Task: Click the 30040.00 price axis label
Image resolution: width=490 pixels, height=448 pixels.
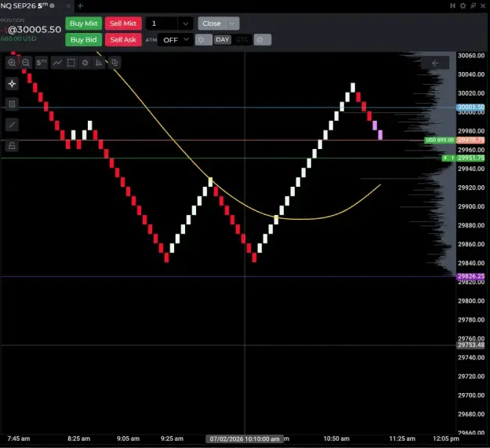Action: (471, 75)
